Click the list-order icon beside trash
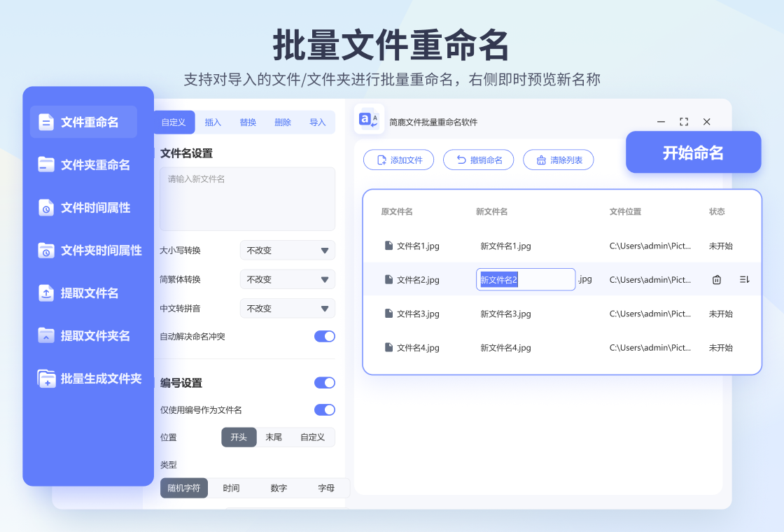This screenshot has height=532, width=784. tap(745, 279)
